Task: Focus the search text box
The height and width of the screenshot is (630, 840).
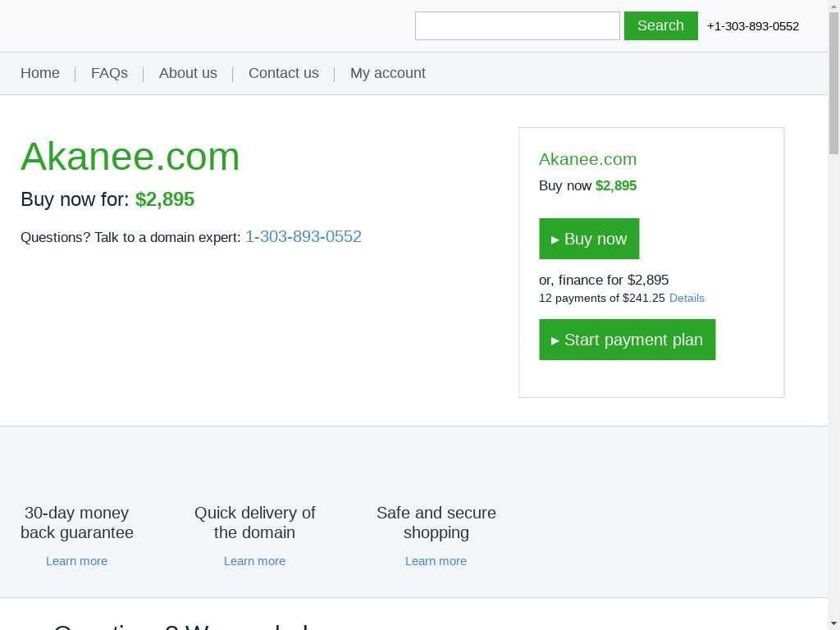Action: click(517, 25)
